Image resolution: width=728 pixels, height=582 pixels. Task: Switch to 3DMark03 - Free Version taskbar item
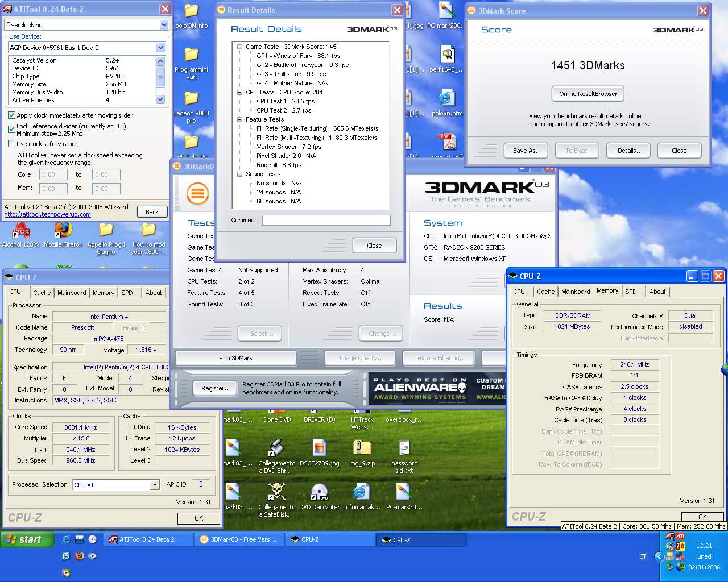point(239,539)
